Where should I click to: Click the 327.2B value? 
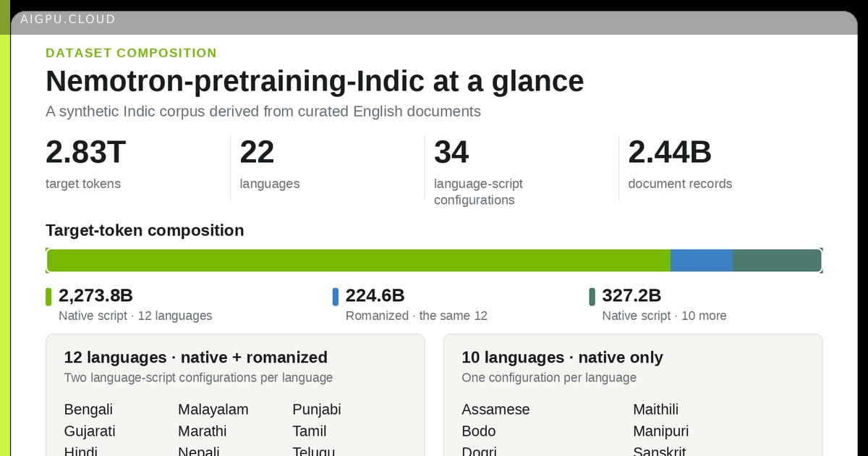click(631, 295)
